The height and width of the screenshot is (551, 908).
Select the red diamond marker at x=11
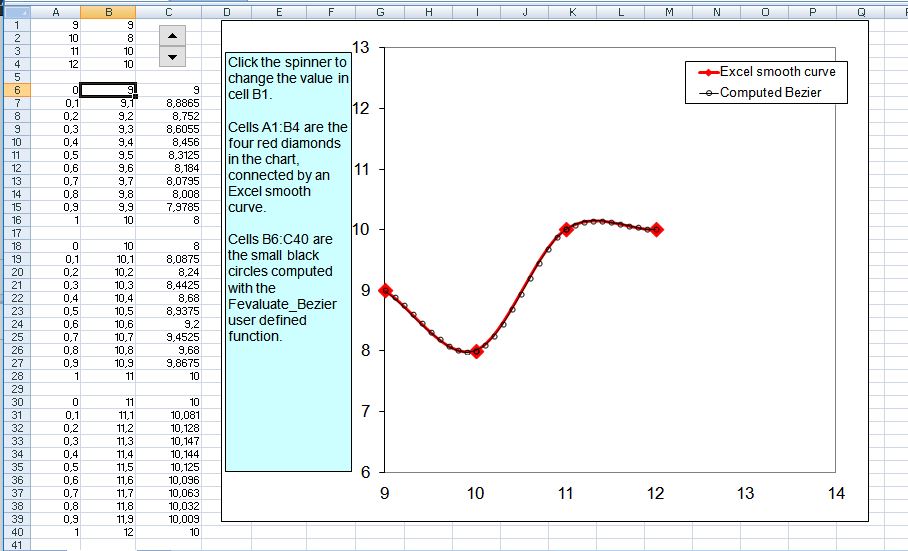[x=566, y=229]
